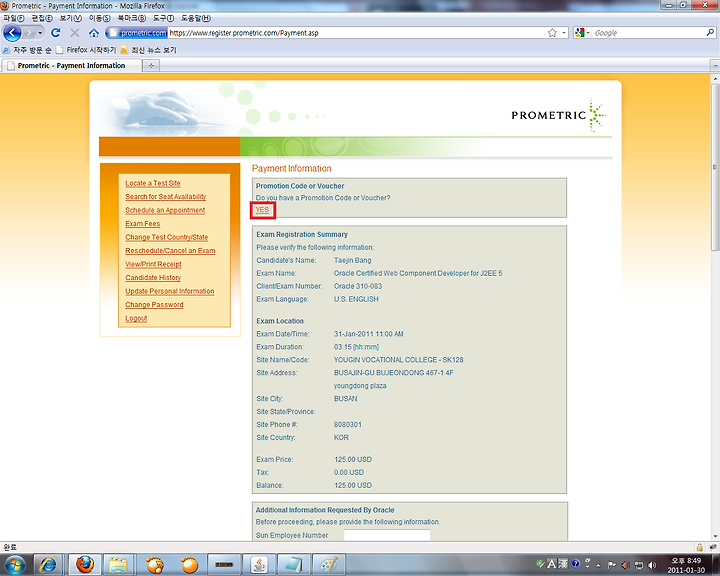Click the tray help question mark icon

click(576, 564)
